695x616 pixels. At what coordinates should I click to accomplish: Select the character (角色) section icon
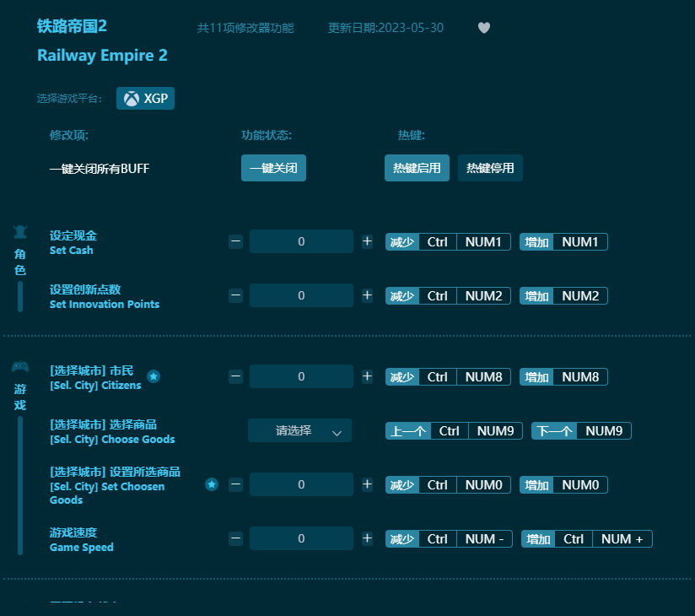(x=19, y=231)
